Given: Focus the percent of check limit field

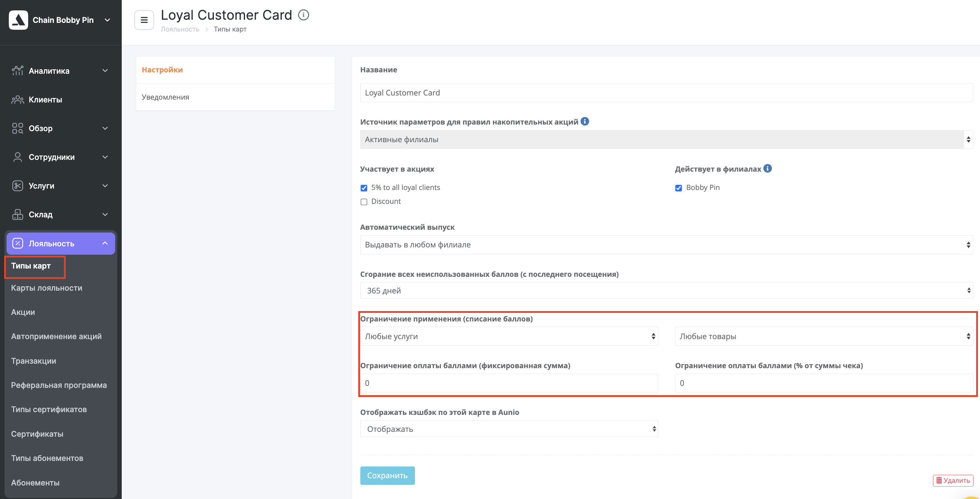Looking at the screenshot, I should pyautogui.click(x=824, y=383).
